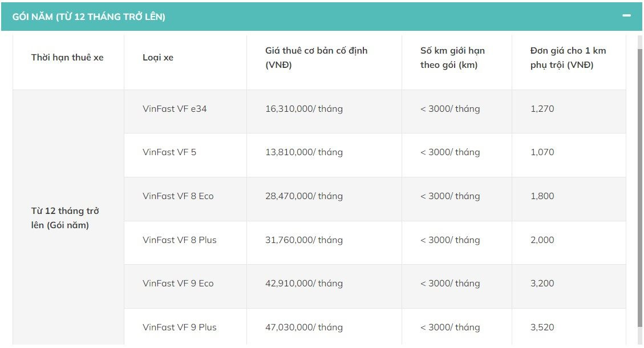Select the 'Đơn giá cho 1 km phụ trội' header
This screenshot has height=348, width=644.
tap(568, 59)
